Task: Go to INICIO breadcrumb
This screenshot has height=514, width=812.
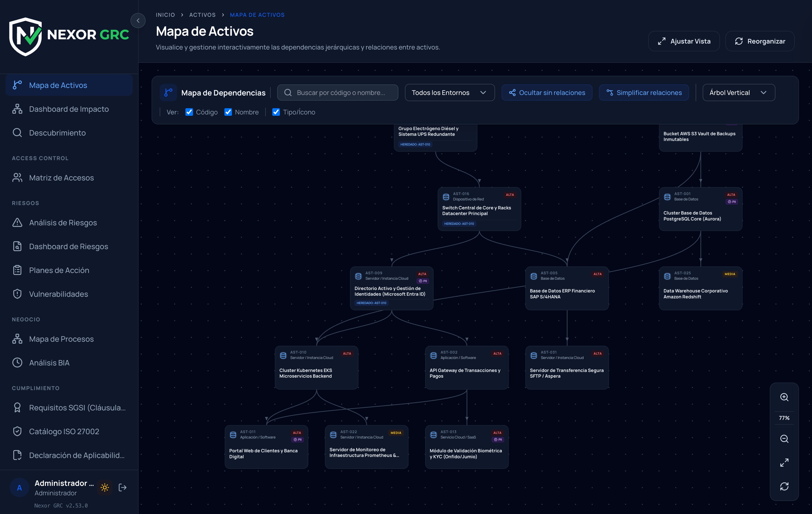Action: click(165, 15)
